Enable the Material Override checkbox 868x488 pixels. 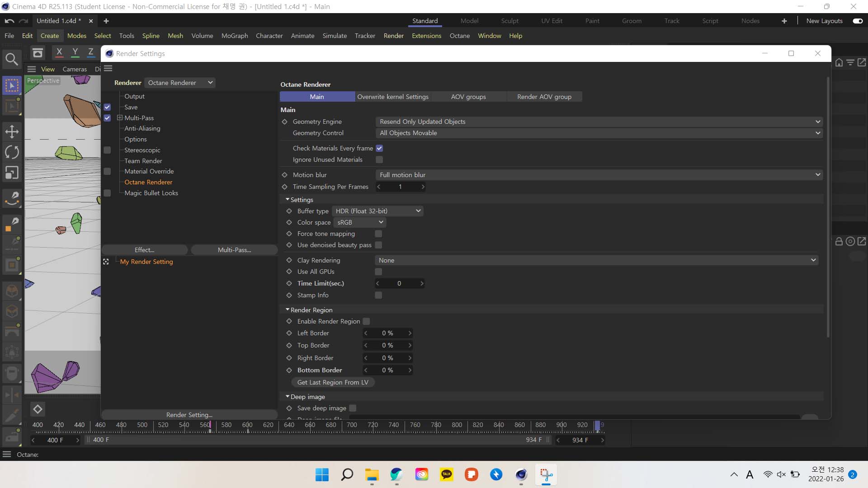coord(107,171)
